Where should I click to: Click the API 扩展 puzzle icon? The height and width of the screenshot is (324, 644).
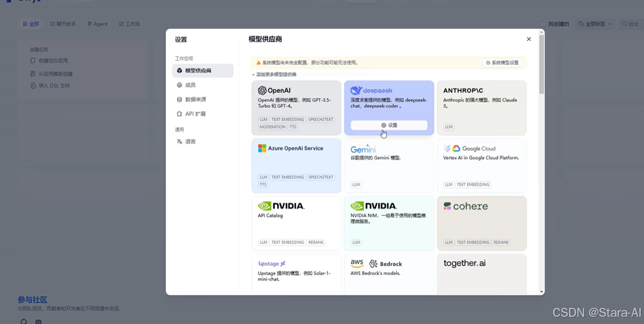click(x=179, y=114)
